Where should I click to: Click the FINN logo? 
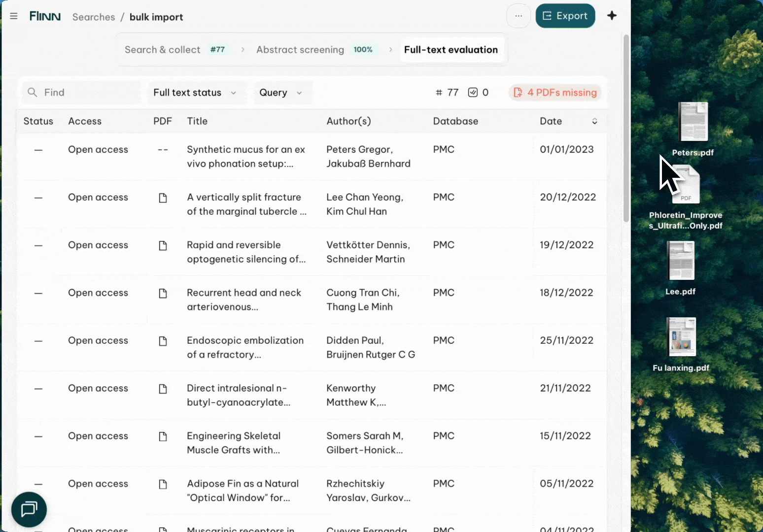point(45,16)
